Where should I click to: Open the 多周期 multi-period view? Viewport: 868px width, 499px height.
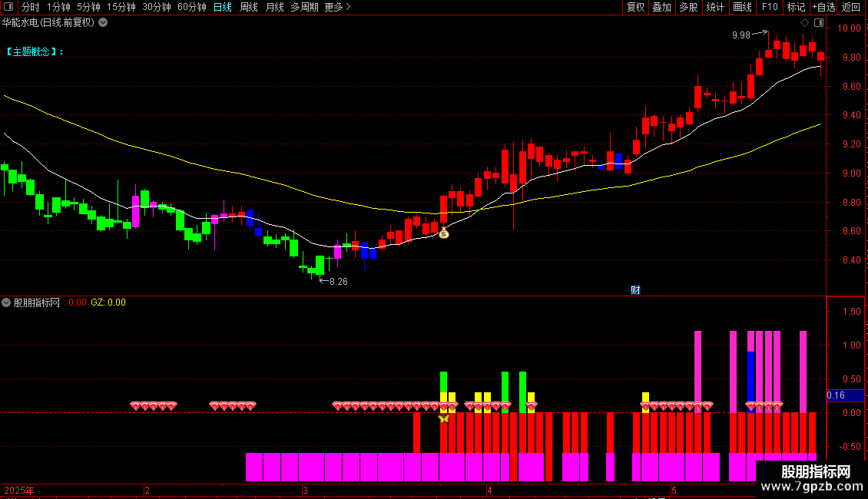point(304,7)
